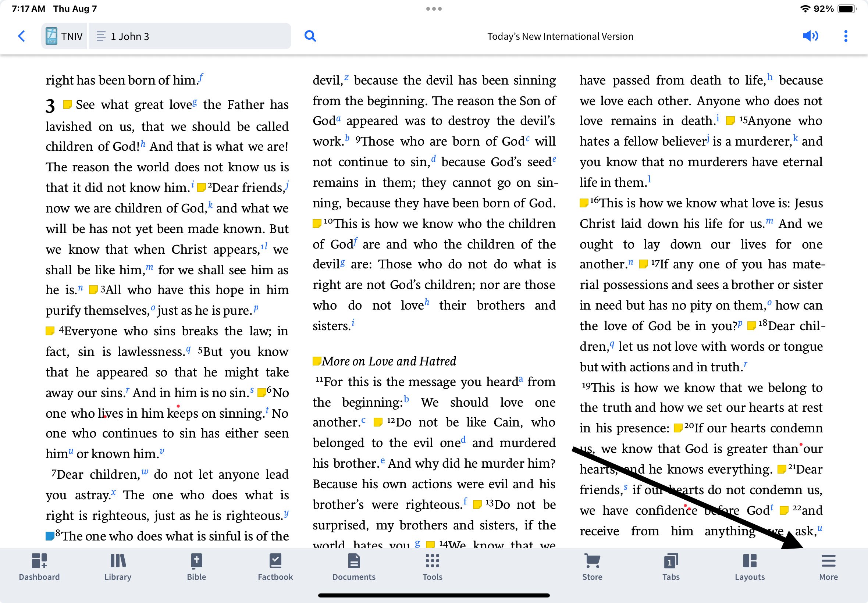
Task: Open search with the magnifier icon
Action: point(310,36)
